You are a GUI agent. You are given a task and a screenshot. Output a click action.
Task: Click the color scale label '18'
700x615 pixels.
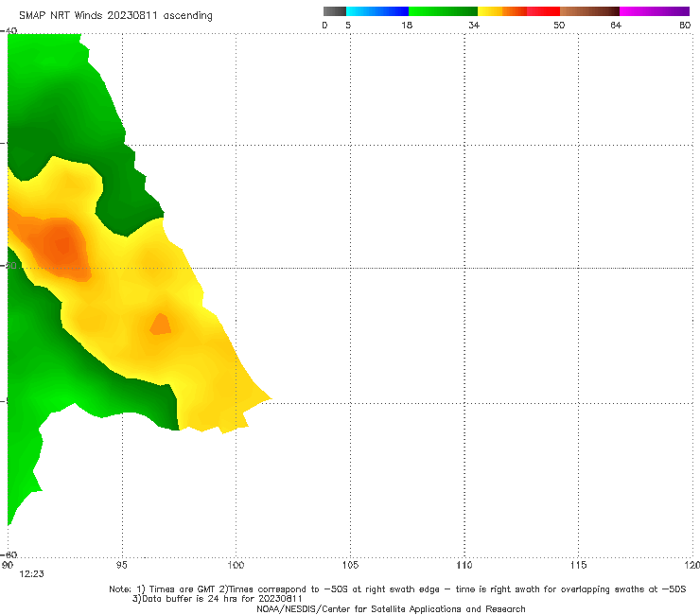[407, 25]
